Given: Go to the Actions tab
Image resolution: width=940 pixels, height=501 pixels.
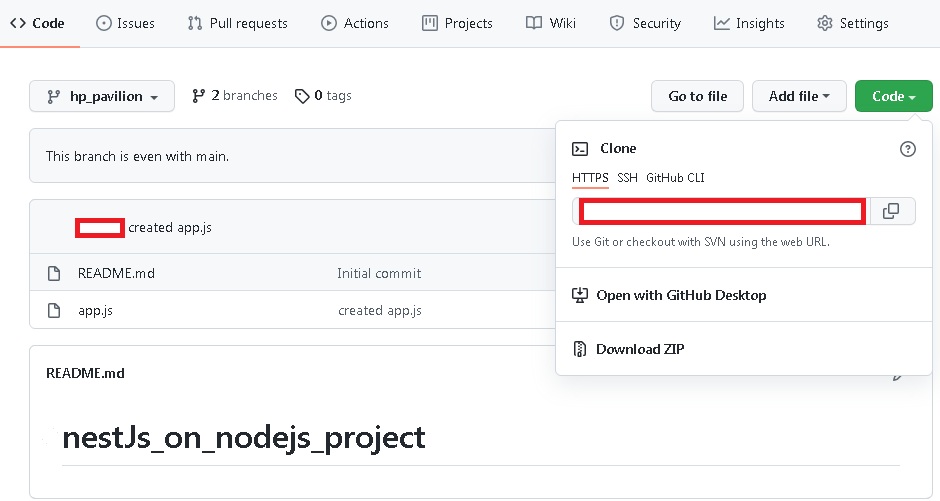Looking at the screenshot, I should [355, 23].
